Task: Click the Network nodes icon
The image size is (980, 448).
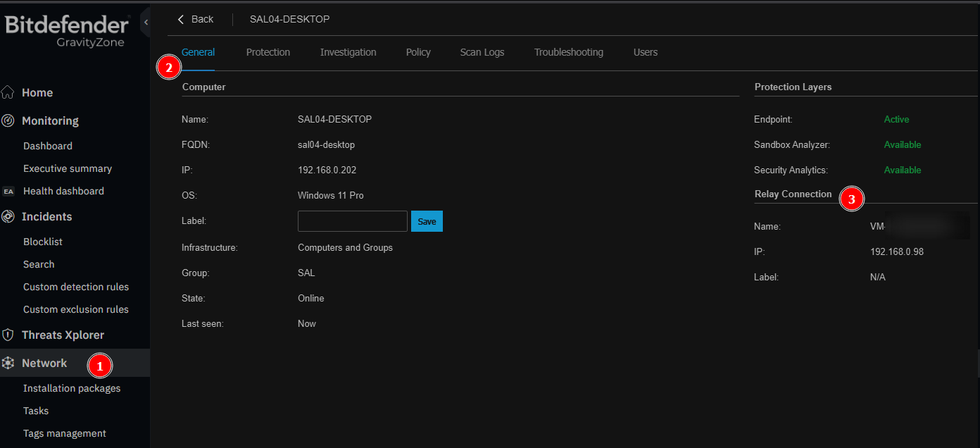Action: click(8, 363)
